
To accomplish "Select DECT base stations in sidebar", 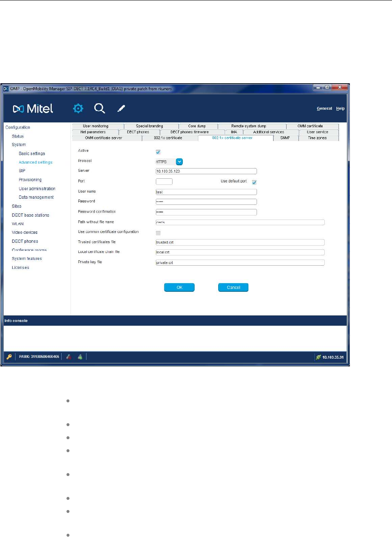I will [x=31, y=215].
